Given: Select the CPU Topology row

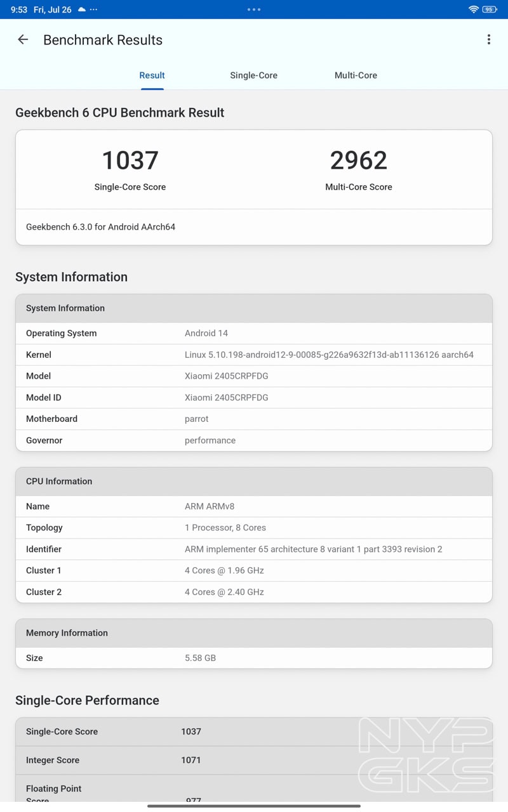Looking at the screenshot, I should coord(253,528).
